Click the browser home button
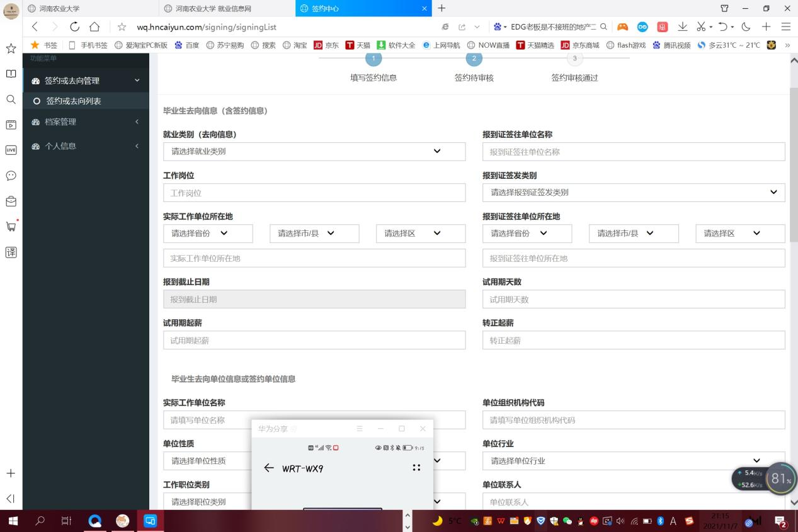 coord(94,27)
